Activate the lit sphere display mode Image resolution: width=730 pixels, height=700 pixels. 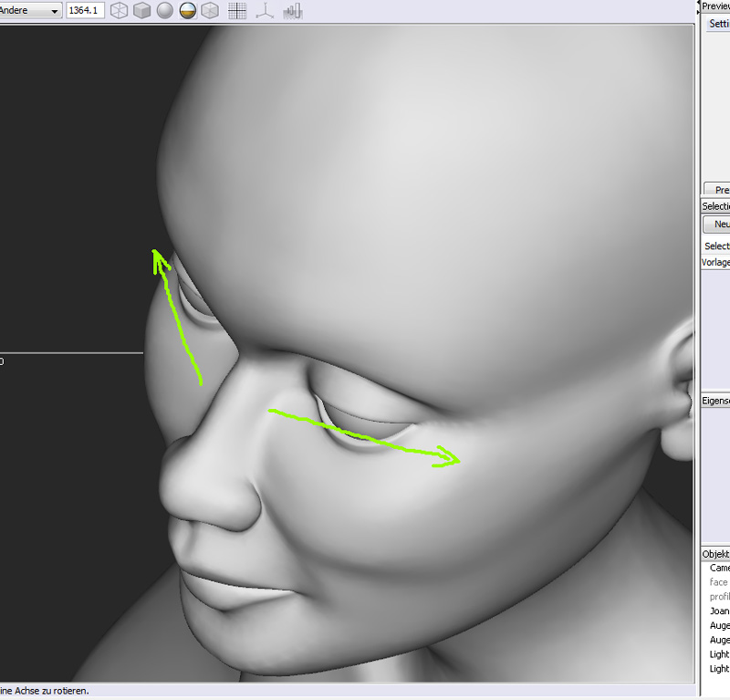click(x=187, y=10)
